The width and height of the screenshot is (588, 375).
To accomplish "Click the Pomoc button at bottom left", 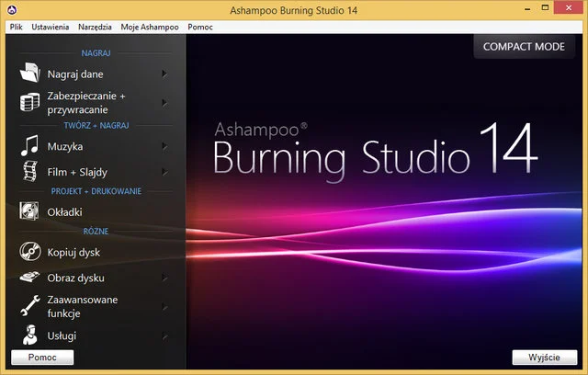I will [42, 357].
